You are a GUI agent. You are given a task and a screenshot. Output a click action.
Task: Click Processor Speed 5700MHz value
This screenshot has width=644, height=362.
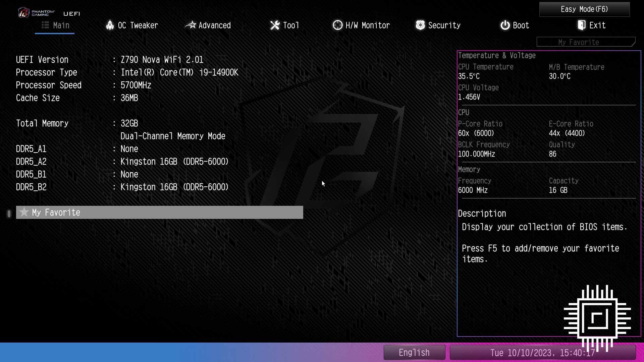coord(136,85)
